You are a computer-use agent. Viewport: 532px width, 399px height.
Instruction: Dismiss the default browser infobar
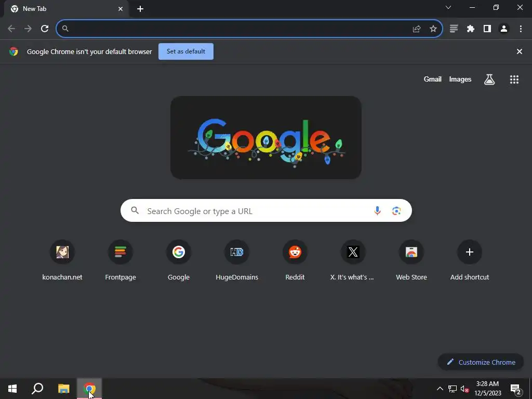tap(520, 51)
